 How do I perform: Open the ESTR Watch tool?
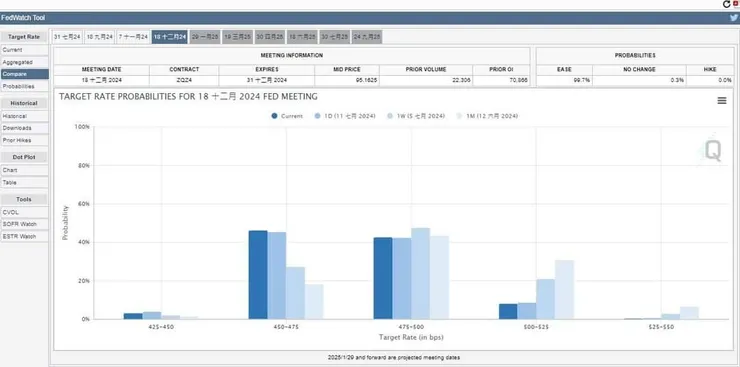click(24, 236)
